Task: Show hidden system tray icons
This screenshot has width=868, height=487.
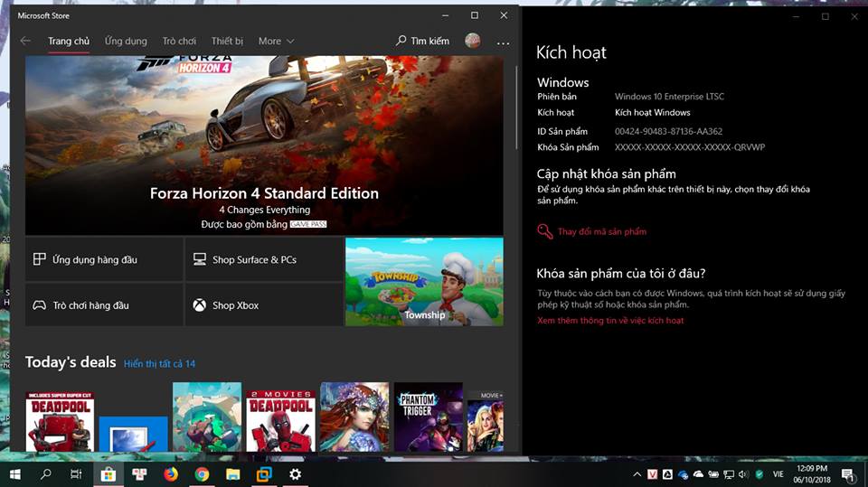Action: tap(637, 474)
